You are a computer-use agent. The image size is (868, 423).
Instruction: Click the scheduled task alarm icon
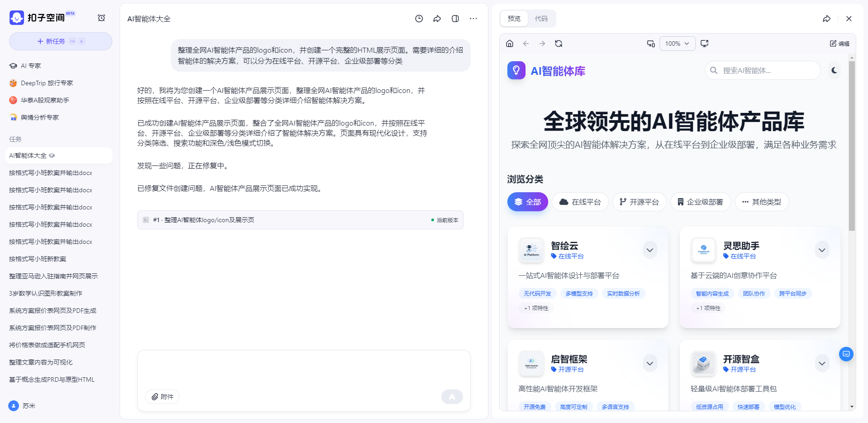pyautogui.click(x=101, y=18)
